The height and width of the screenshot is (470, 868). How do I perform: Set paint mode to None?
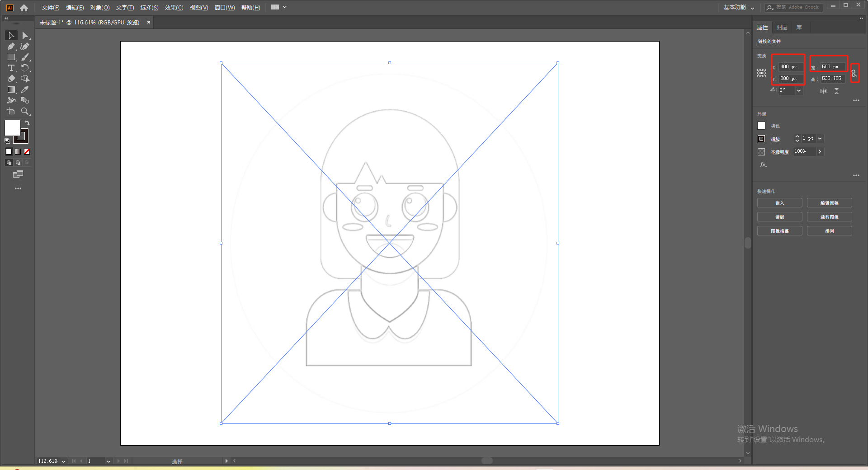point(27,152)
